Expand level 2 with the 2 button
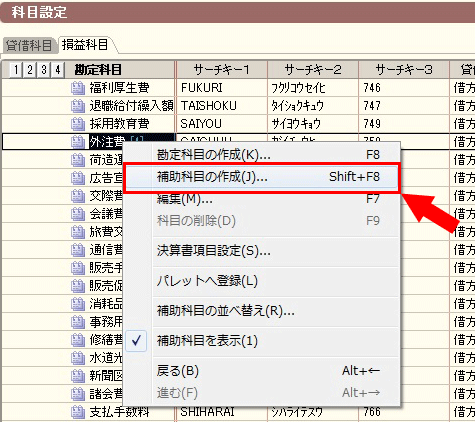 pos(30,70)
